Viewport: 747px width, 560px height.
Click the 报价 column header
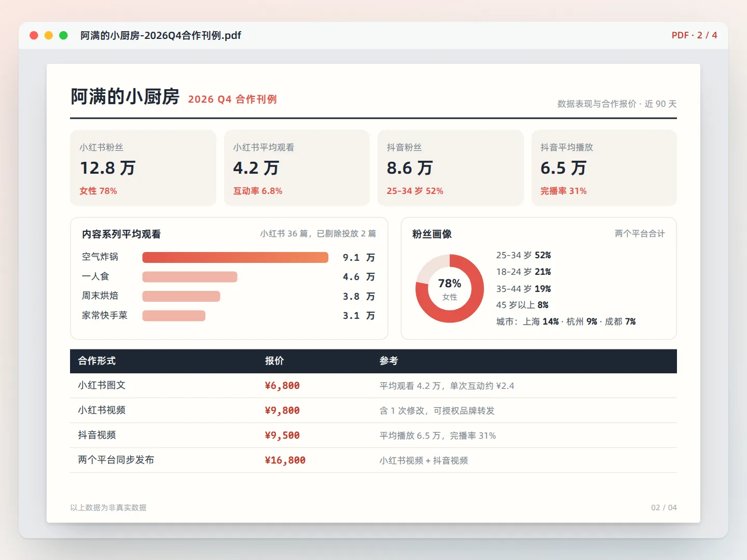[x=274, y=361]
